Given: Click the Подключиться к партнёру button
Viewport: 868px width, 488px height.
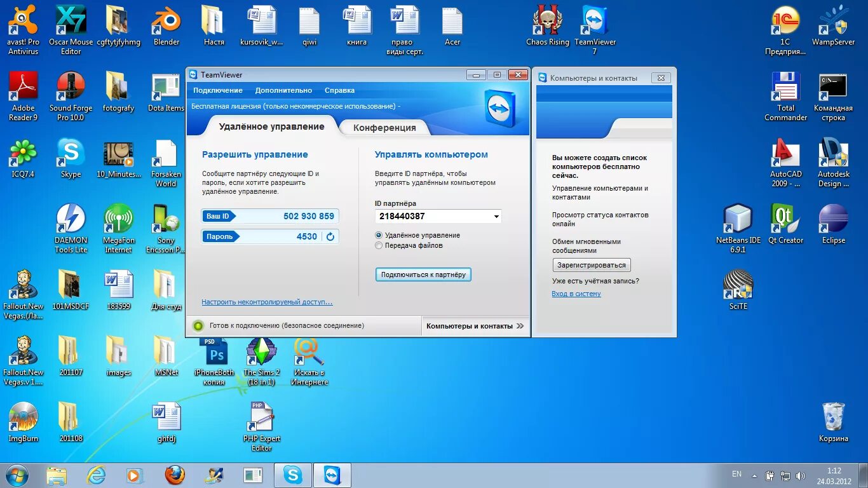Looking at the screenshot, I should point(423,274).
